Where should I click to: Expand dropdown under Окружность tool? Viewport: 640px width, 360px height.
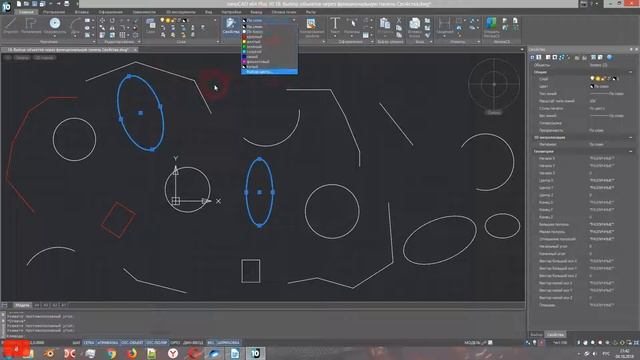[x=55, y=36]
